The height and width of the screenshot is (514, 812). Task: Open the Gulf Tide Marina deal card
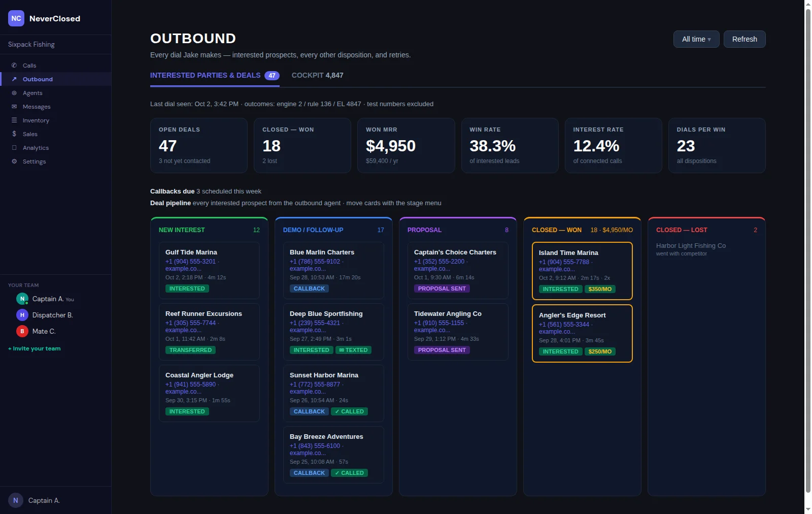[x=209, y=270]
